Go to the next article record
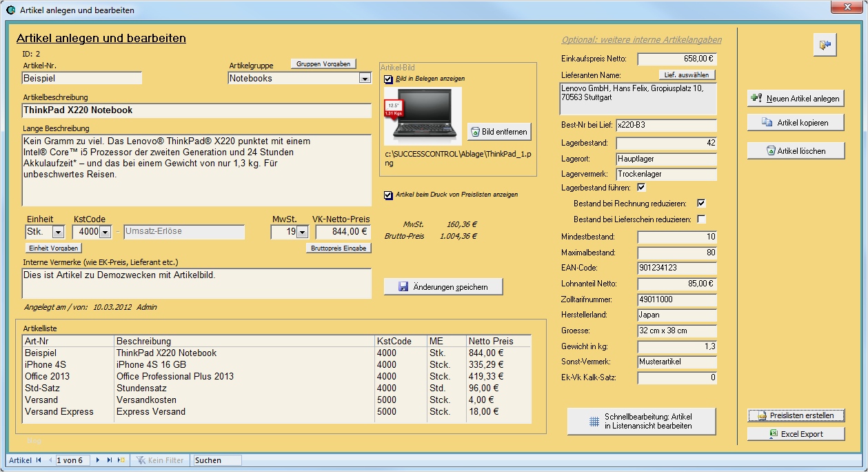Image resolution: width=868 pixels, height=472 pixels. click(98, 460)
